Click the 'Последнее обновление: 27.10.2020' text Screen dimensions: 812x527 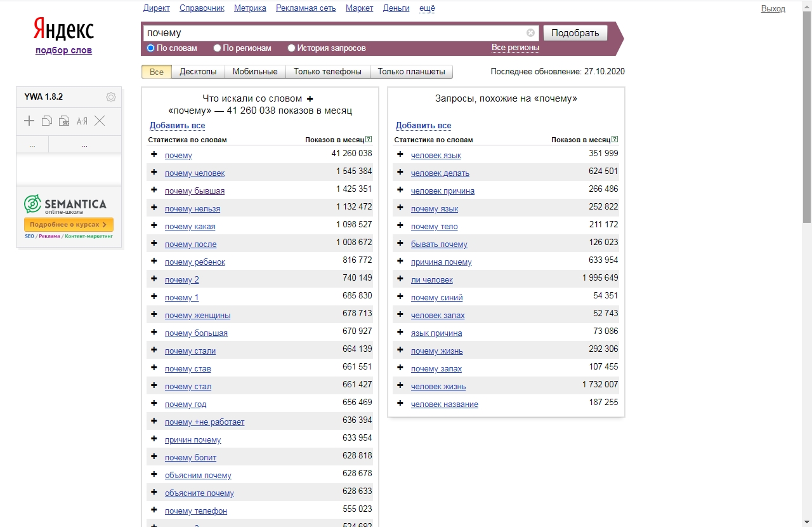[x=558, y=72]
